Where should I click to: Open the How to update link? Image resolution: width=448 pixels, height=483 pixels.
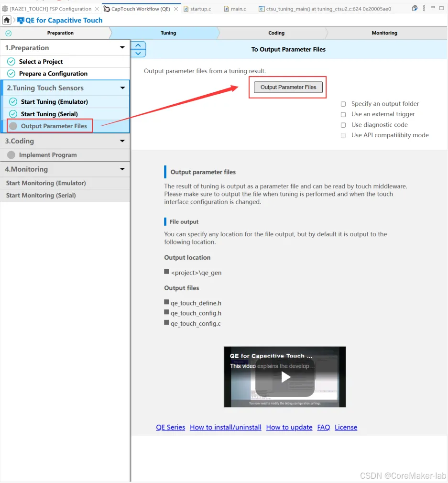pyautogui.click(x=289, y=427)
